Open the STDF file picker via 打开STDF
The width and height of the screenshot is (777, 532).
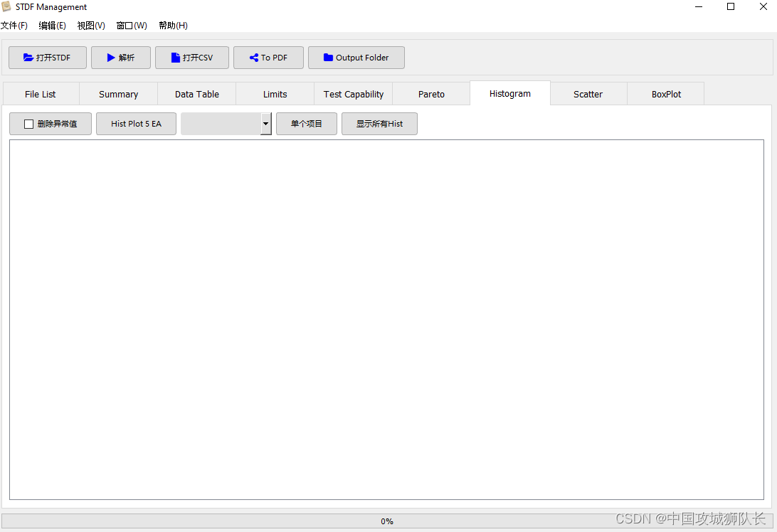coord(47,58)
